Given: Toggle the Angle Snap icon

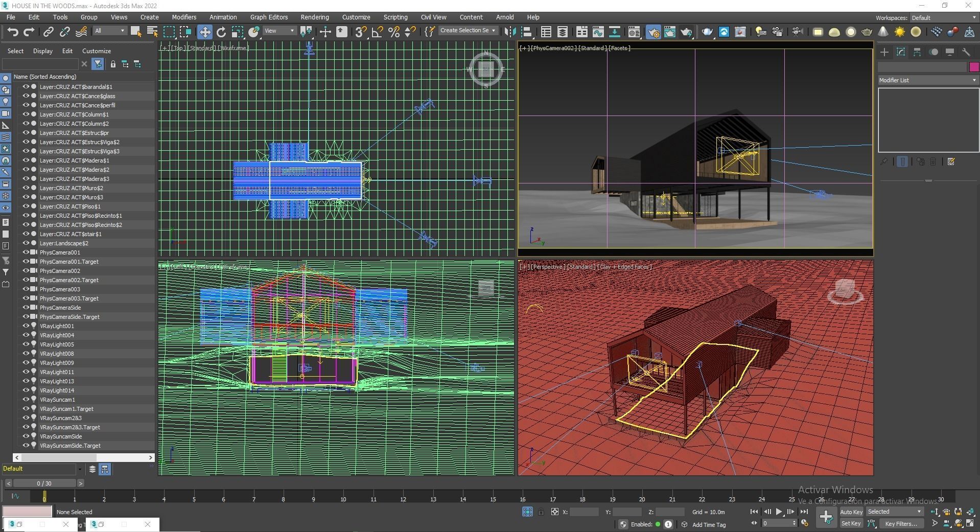Looking at the screenshot, I should (378, 32).
